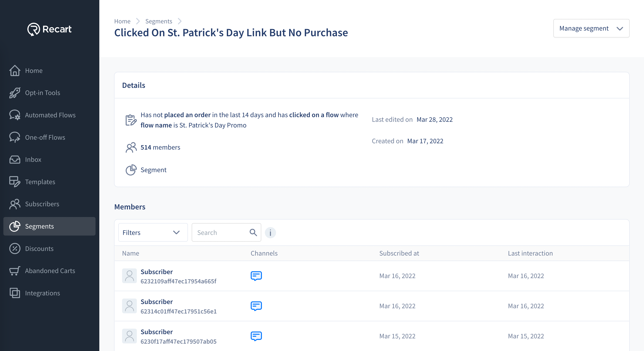
Task: Click the Subscribed at column header
Action: 399,253
